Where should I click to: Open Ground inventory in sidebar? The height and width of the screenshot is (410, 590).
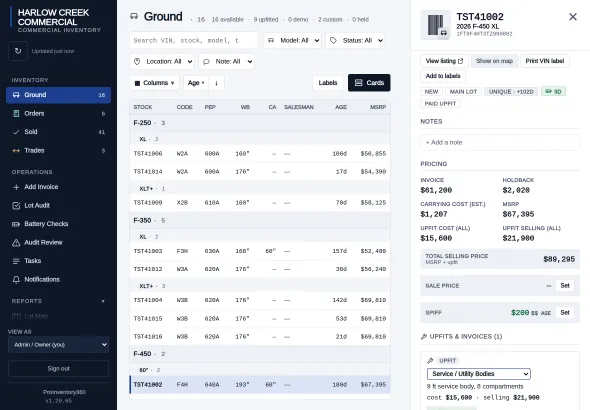point(58,95)
